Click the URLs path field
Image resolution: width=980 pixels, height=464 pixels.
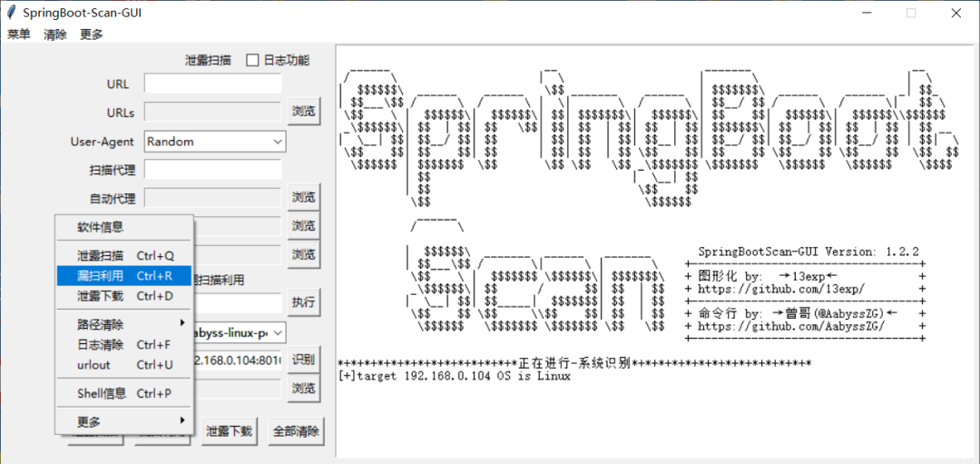(x=212, y=113)
